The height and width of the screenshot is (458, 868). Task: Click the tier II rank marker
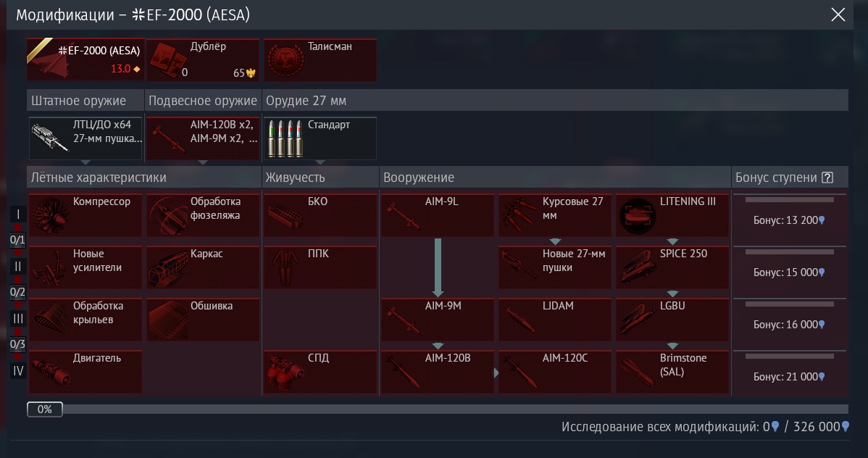click(17, 267)
